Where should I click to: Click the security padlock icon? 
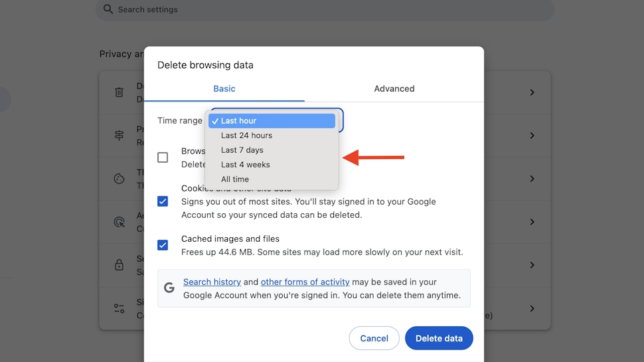click(x=119, y=264)
